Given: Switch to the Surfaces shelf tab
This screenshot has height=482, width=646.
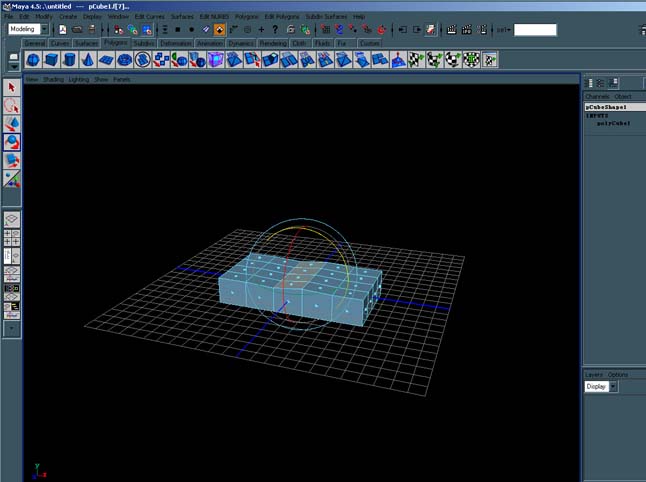Looking at the screenshot, I should [87, 43].
